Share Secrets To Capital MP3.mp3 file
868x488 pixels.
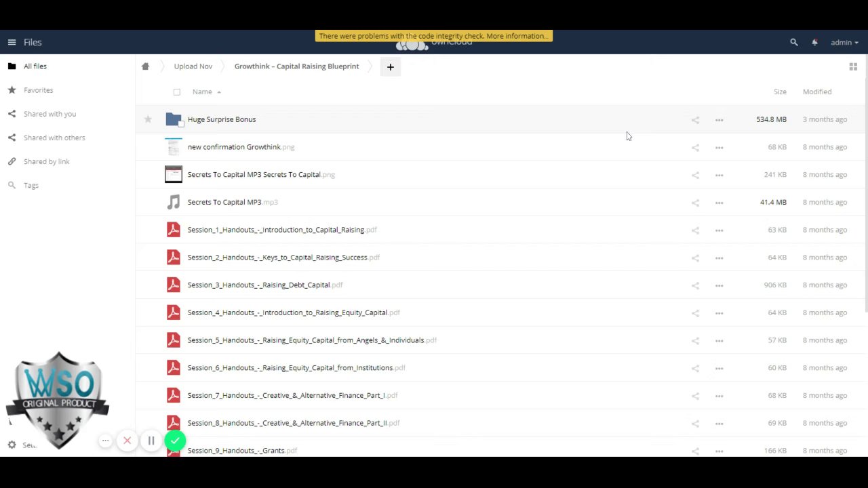[x=695, y=203]
